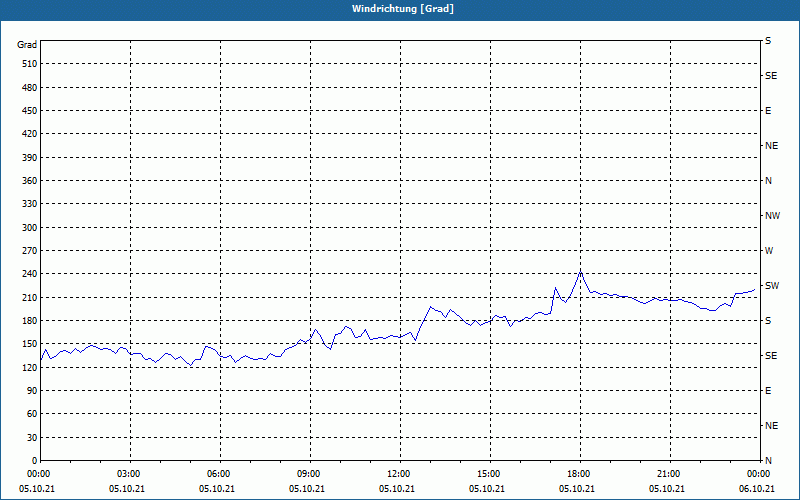The height and width of the screenshot is (500, 800).
Task: Click the 05.10.21 date under 03:00
Action: pos(127,488)
